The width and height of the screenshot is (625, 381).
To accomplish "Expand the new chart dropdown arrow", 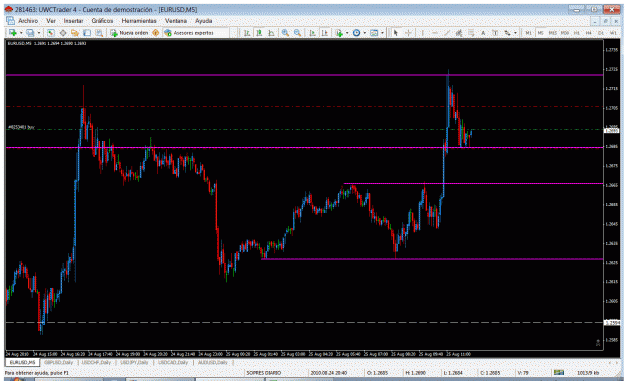I will (x=21, y=33).
